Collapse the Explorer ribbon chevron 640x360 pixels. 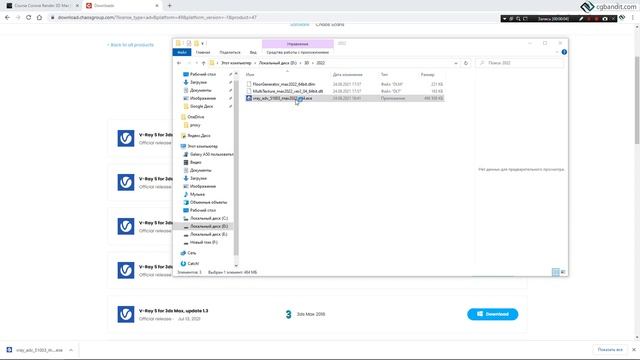click(557, 52)
